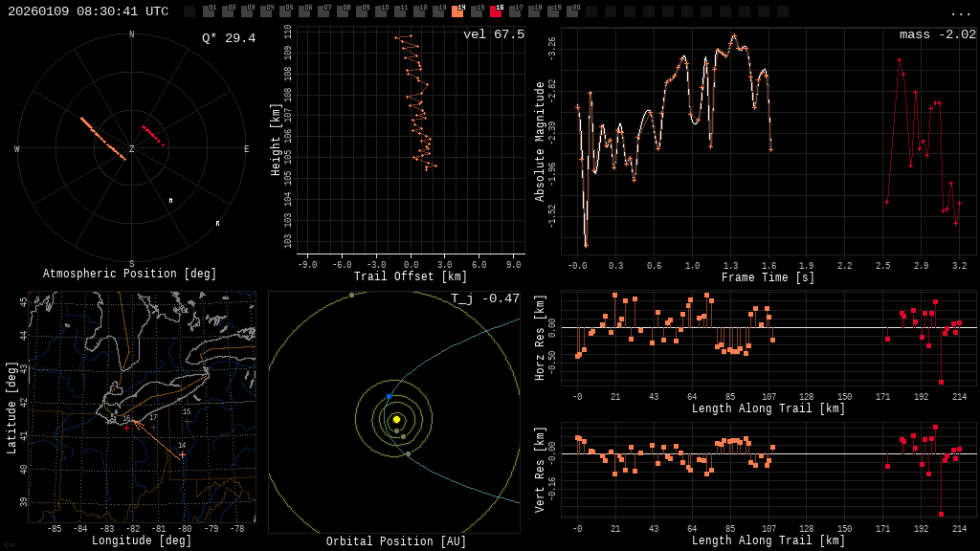The height and width of the screenshot is (551, 980).
Task: Click the mass -2.02 label
Action: [937, 34]
